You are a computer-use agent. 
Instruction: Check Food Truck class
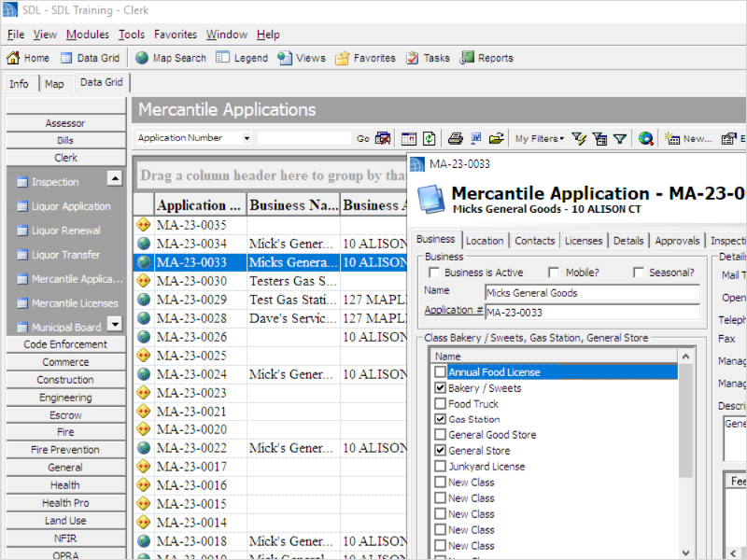pyautogui.click(x=440, y=403)
